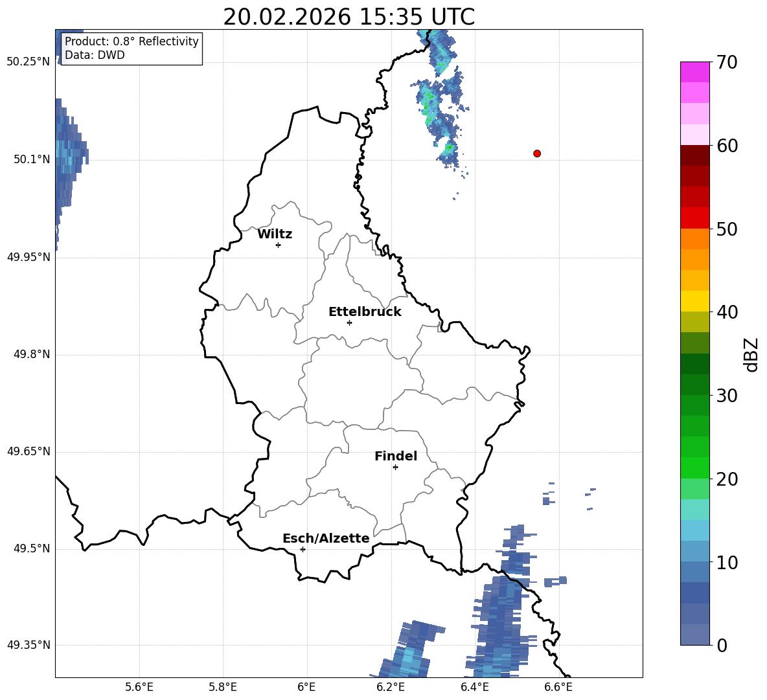Pick the dark maroon swatch just below 60 dBZ
This screenshot has height=700, width=767.
695,155
